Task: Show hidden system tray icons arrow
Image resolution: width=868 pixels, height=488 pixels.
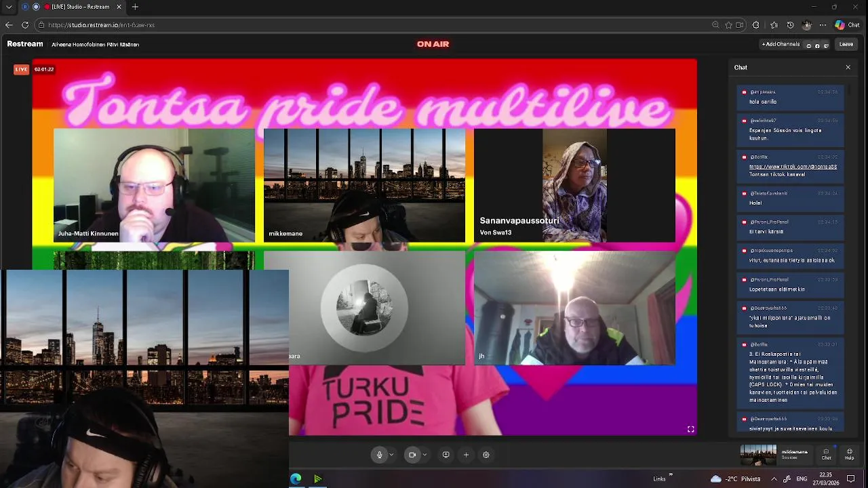Action: tap(774, 479)
